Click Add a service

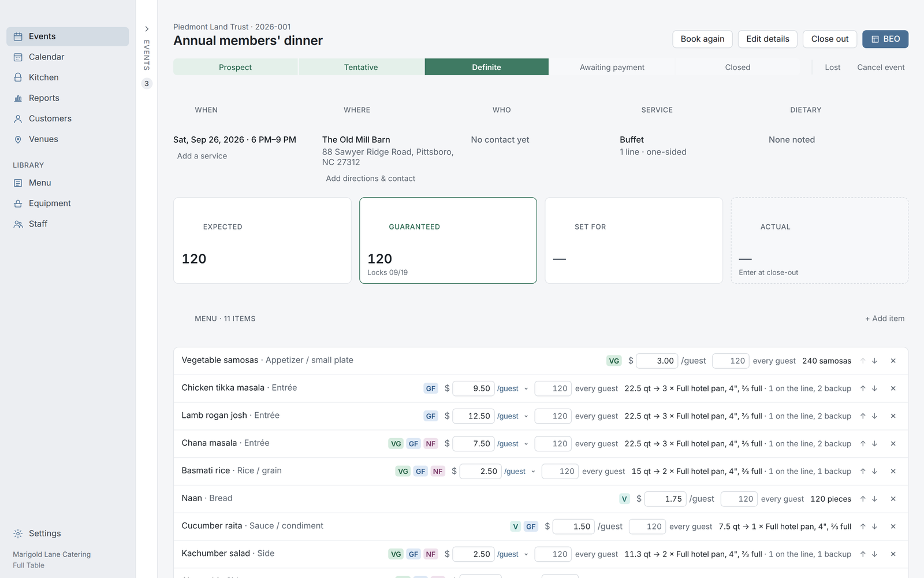pyautogui.click(x=202, y=156)
